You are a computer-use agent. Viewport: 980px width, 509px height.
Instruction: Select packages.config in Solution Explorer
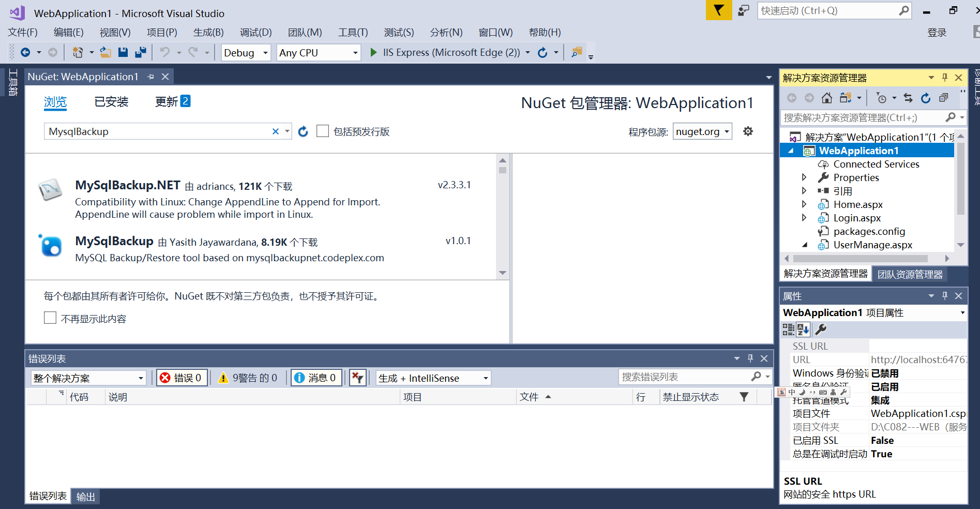869,231
